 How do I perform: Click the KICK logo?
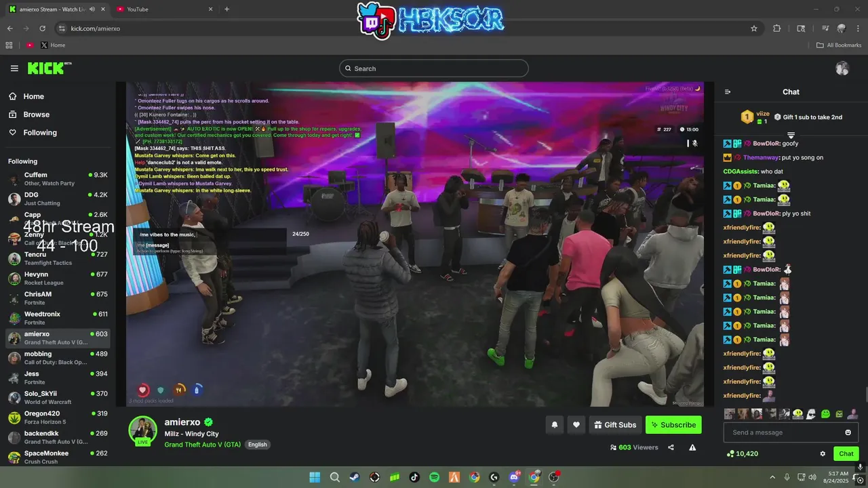click(49, 68)
